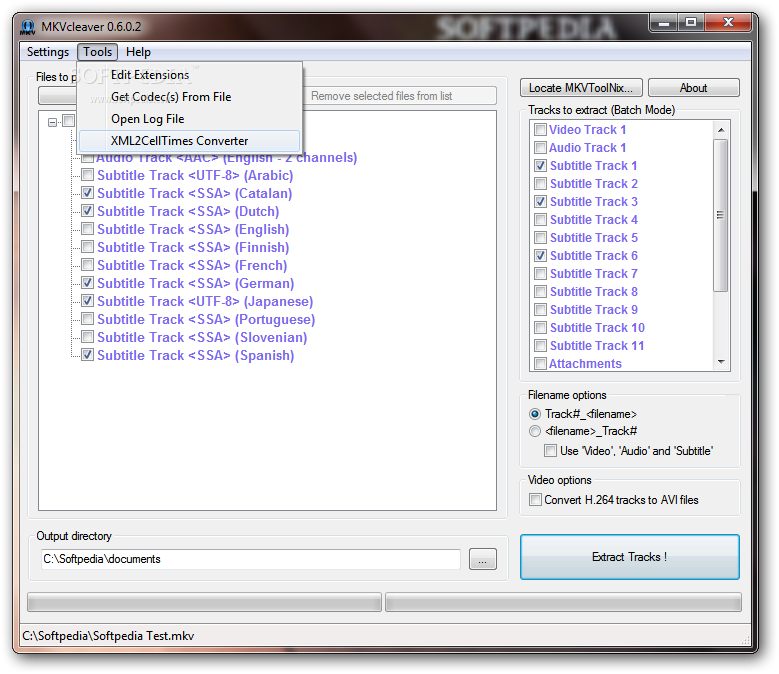This screenshot has width=779, height=674.
Task: Click status bar path Softpedia Test.mkv
Action: pos(108,636)
